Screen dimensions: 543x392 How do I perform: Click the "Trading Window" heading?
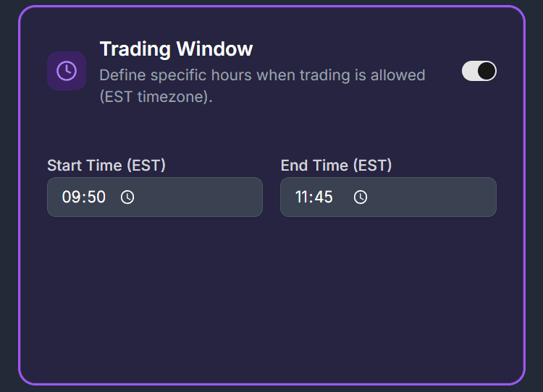click(x=176, y=49)
